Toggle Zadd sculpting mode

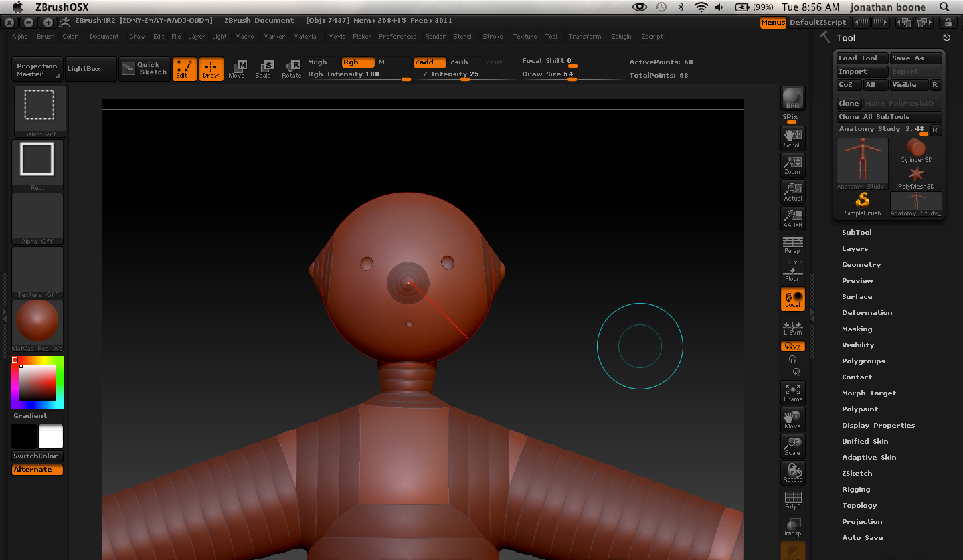click(429, 62)
